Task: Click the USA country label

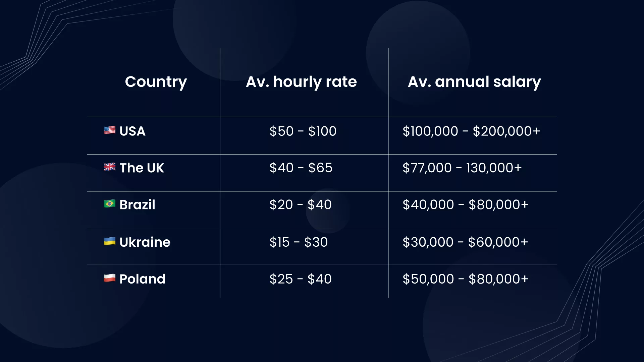Action: pyautogui.click(x=132, y=131)
